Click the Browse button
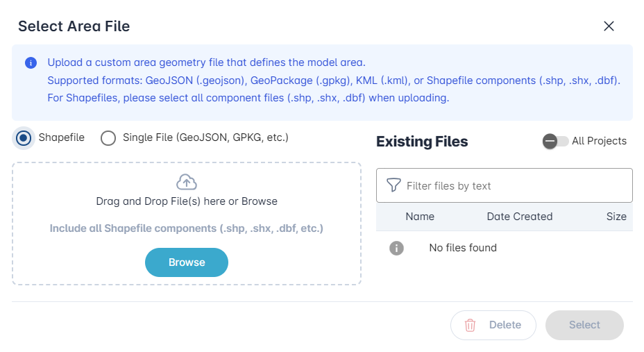The height and width of the screenshot is (352, 644). [187, 262]
